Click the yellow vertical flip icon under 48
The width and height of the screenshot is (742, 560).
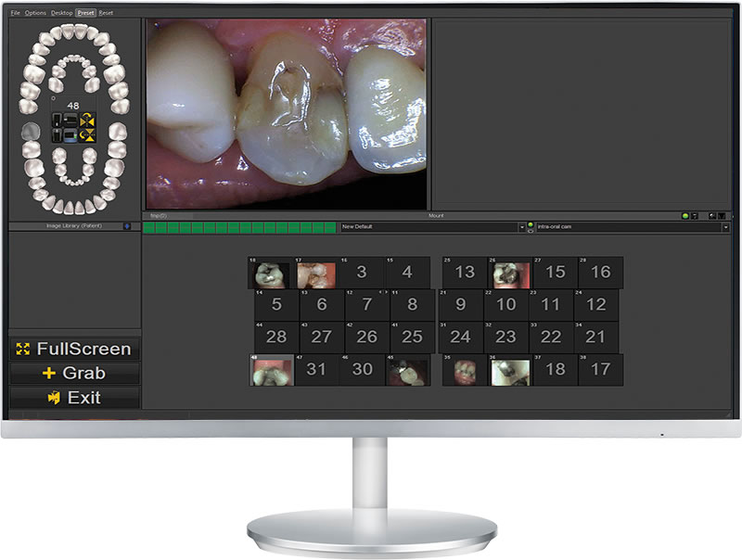[87, 135]
